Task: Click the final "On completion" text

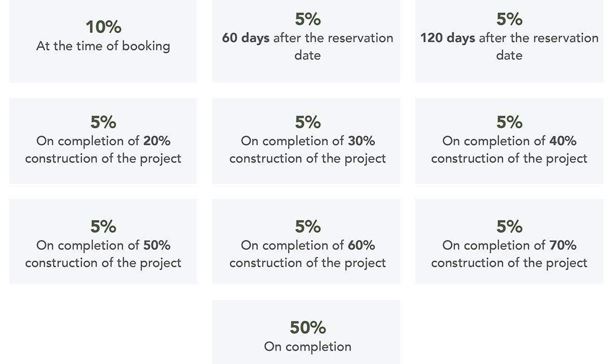Action: click(x=307, y=346)
